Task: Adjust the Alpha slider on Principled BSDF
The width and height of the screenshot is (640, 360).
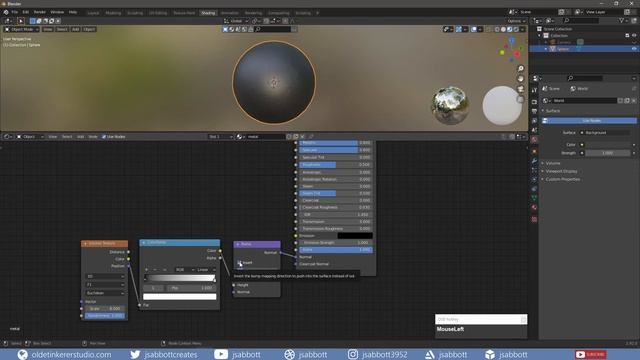Action: pyautogui.click(x=336, y=250)
